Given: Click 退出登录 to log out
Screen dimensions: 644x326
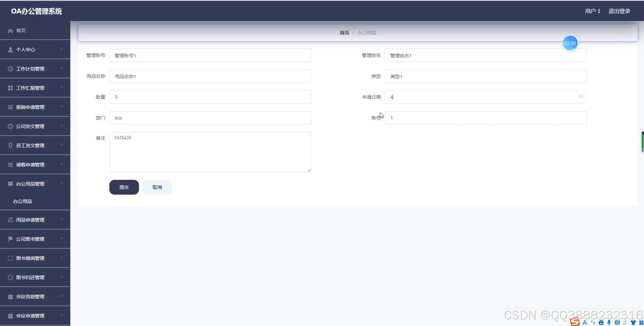Looking at the screenshot, I should (619, 11).
